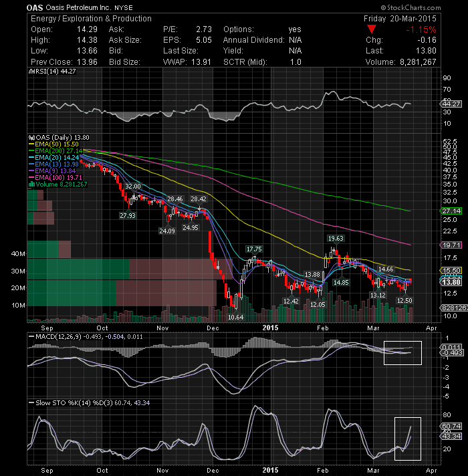Click the 19.63 high price annotation
Image resolution: width=468 pixels, height=476 pixels.
(x=336, y=238)
